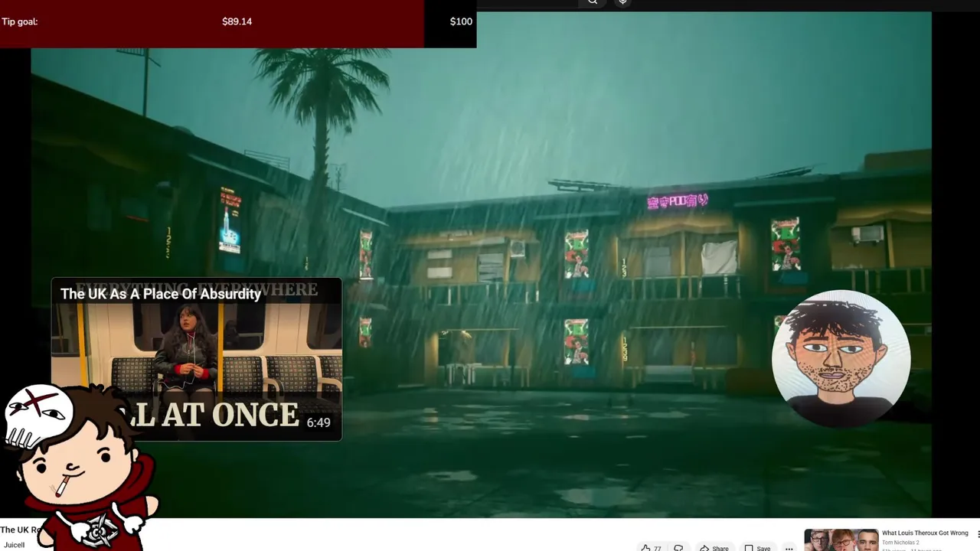980x551 pixels.
Task: Save the video to a playlist
Action: [758, 548]
